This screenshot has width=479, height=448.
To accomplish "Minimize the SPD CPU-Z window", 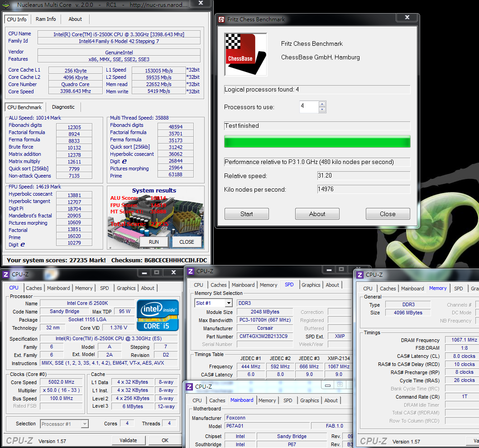I will click(x=329, y=270).
